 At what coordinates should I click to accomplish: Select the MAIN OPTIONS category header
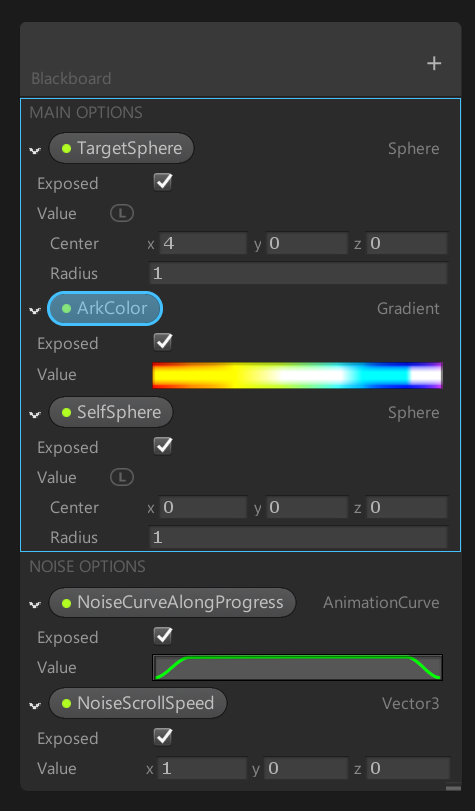click(86, 112)
